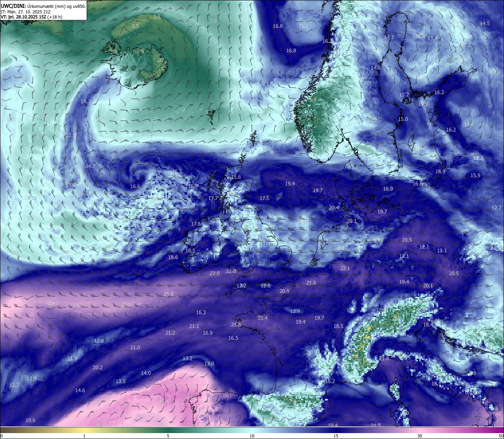Click the '0' tick on the color scale
This screenshot has height=439, width=504.
[2, 435]
